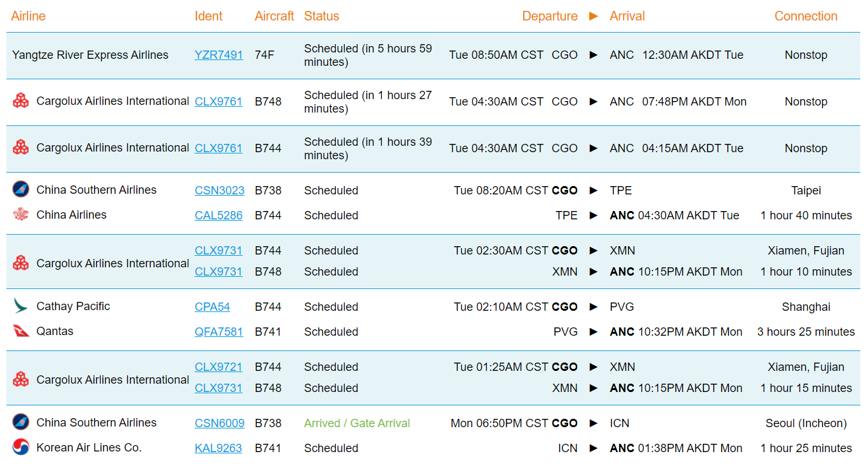Open flight CLX9721 link
Viewport: 868px width, 470px height.
click(218, 367)
